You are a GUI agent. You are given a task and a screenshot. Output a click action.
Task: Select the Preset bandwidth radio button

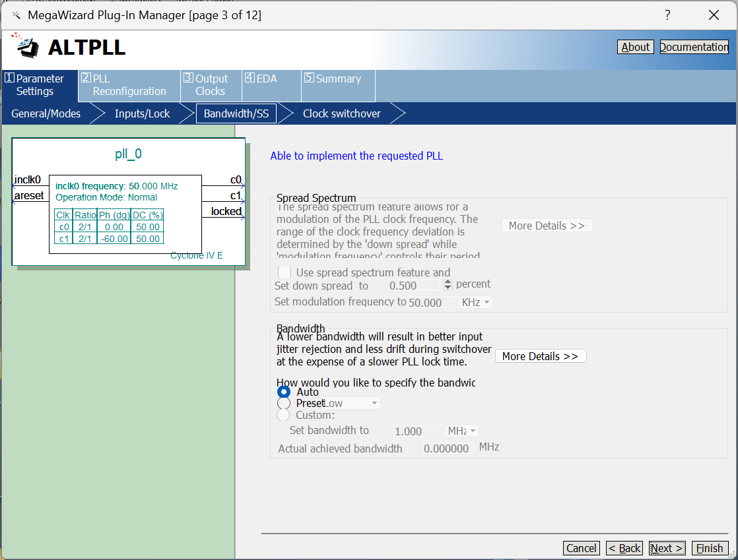click(x=284, y=404)
